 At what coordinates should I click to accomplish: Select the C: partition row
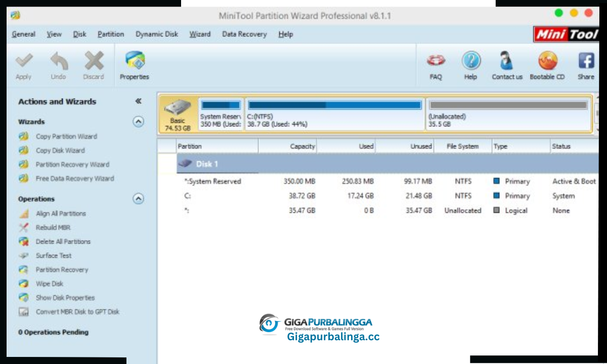coord(387,196)
